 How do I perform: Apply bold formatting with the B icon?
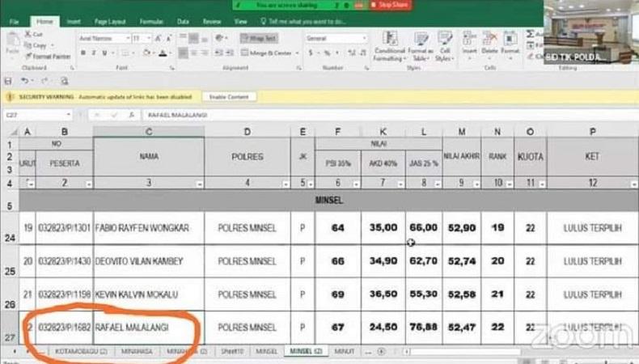(83, 53)
